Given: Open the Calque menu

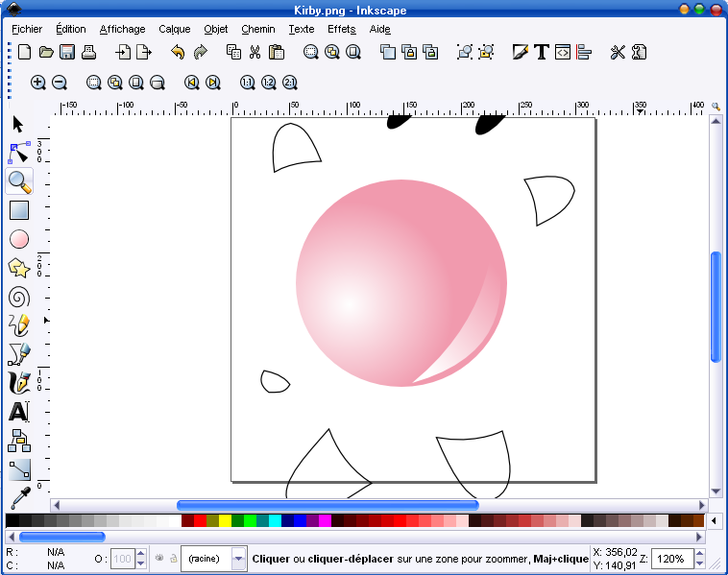Looking at the screenshot, I should click(x=175, y=29).
